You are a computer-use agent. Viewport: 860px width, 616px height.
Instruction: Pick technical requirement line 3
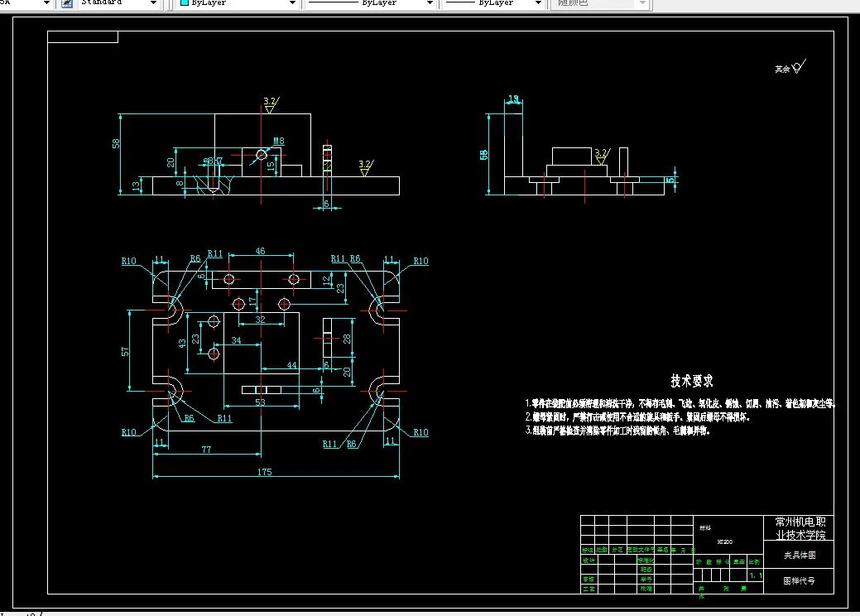tap(617, 431)
